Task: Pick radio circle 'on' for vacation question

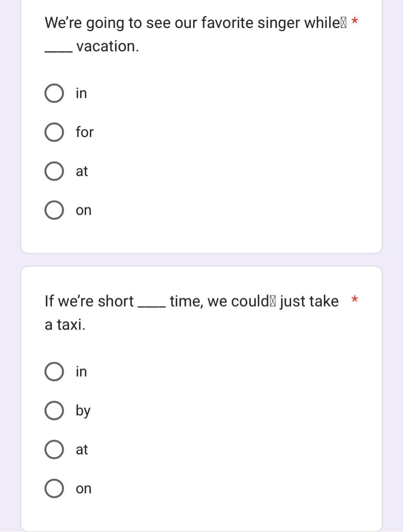Action: tap(54, 210)
